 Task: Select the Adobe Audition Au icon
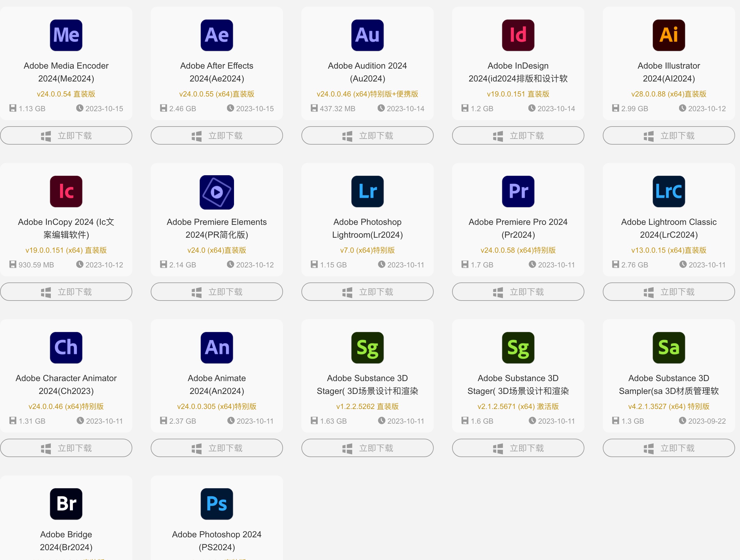click(367, 35)
